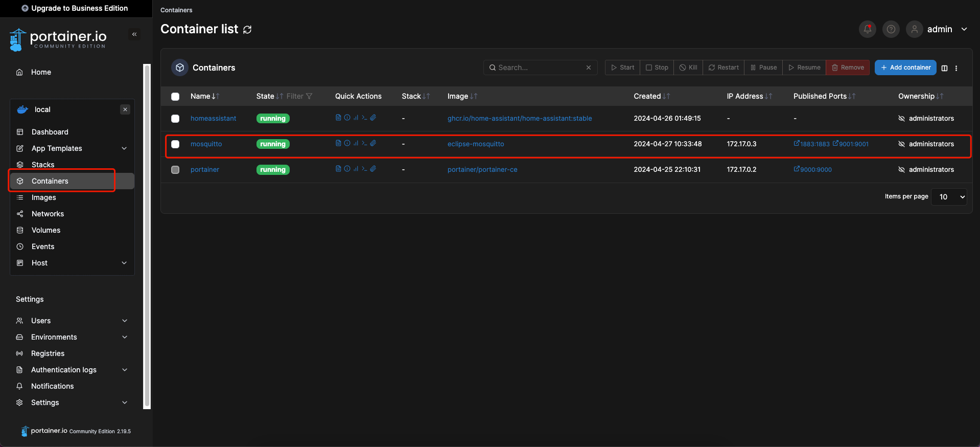Expand the Settings submenu
Viewport: 980px width, 447px height.
point(125,403)
